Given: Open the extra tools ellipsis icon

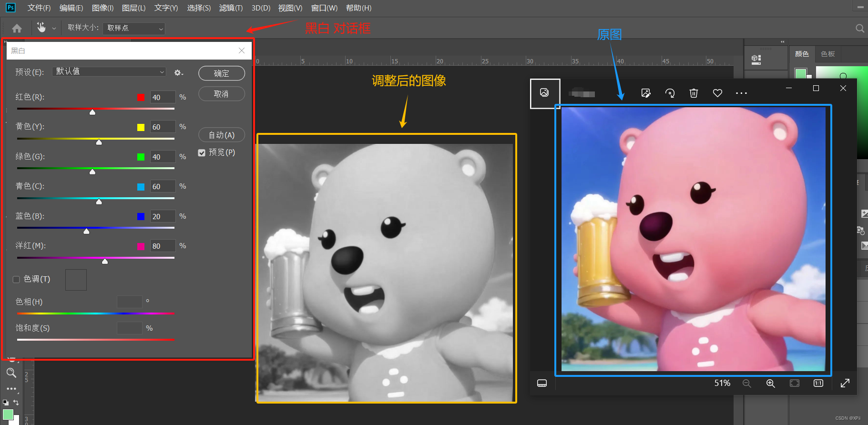Looking at the screenshot, I should [x=11, y=389].
